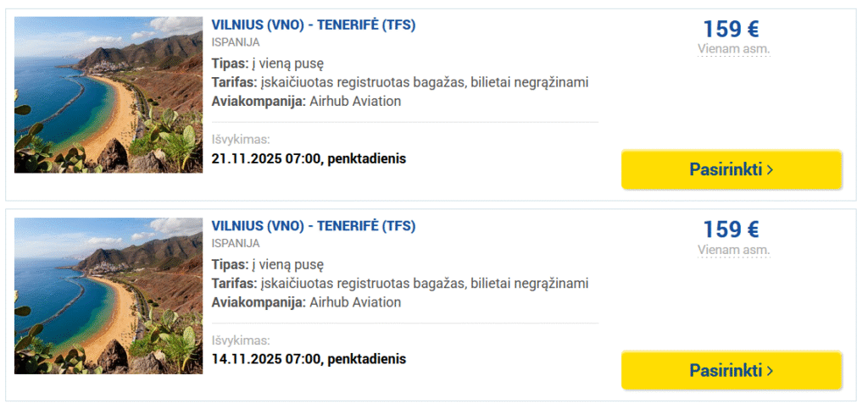868x409 pixels.
Task: Open the beach photo of the 14.11.2025 flight
Action: 108,296
